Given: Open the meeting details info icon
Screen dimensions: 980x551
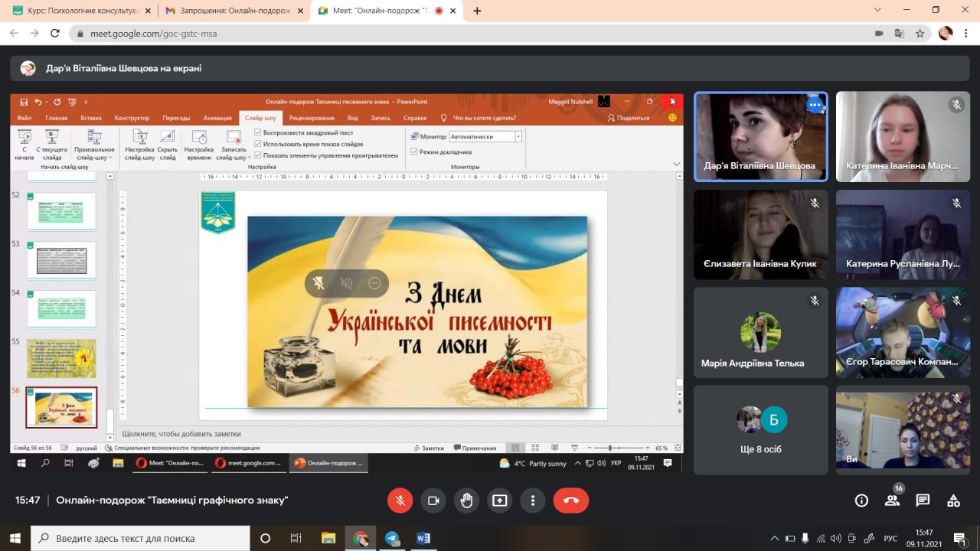Looking at the screenshot, I should pyautogui.click(x=861, y=500).
